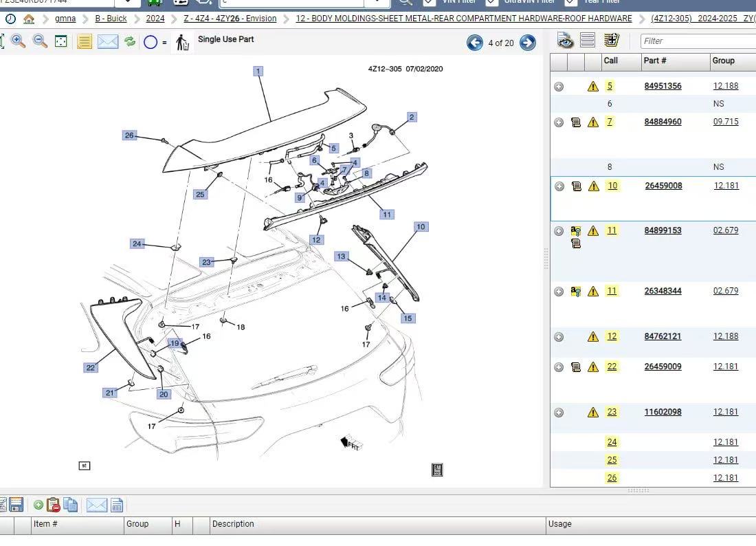The width and height of the screenshot is (756, 546).
Task: Click the green refresh arrows icon
Action: tap(130, 42)
